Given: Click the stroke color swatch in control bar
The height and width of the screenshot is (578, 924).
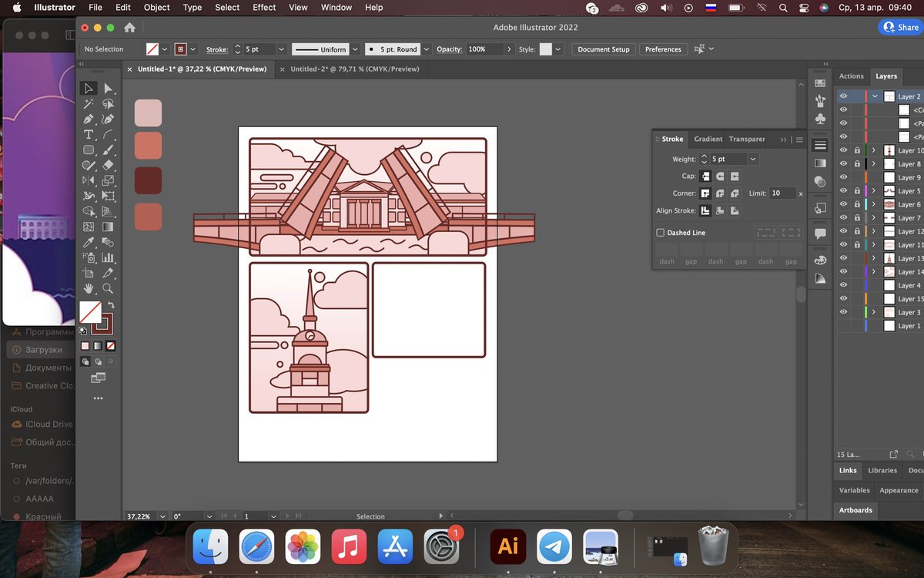Looking at the screenshot, I should coord(180,49).
